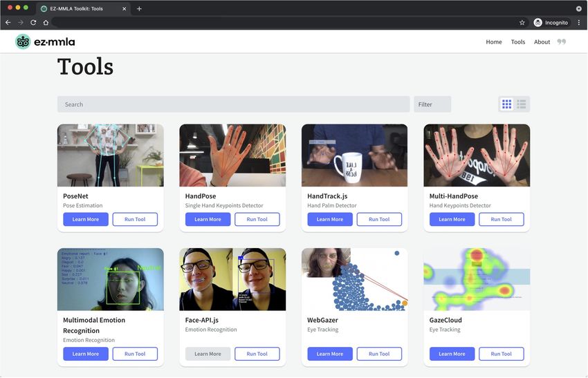
Task: Open the Incognito profile icon
Action: [538, 23]
